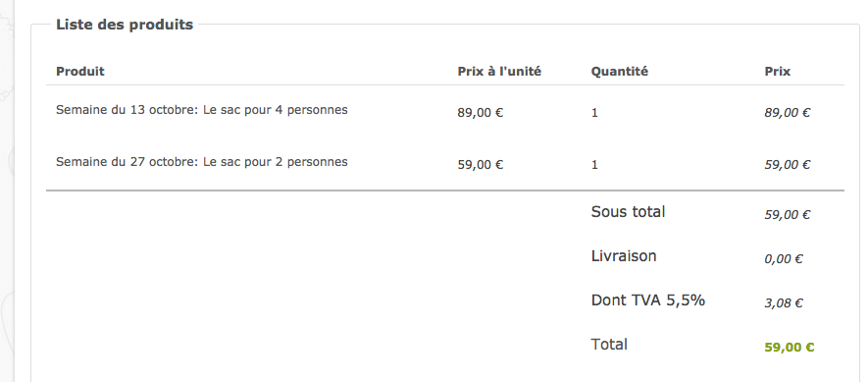Click the delivery cost 0,00 €
868x382 pixels.
784,259
